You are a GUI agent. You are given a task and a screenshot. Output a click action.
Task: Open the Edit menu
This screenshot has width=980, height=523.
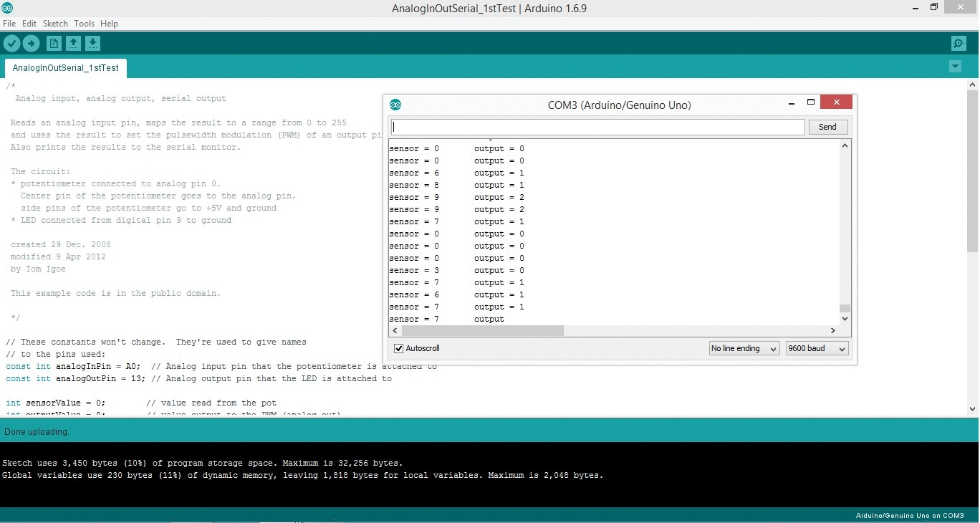pyautogui.click(x=29, y=24)
